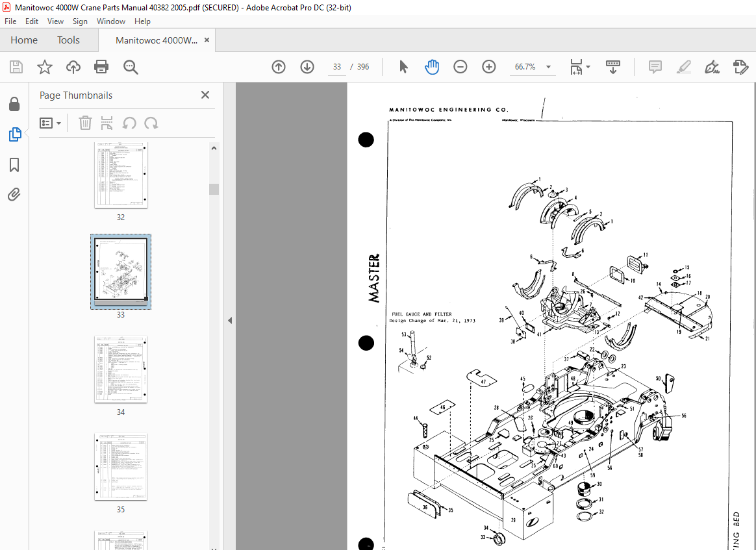Go to next page arrow

point(307,67)
